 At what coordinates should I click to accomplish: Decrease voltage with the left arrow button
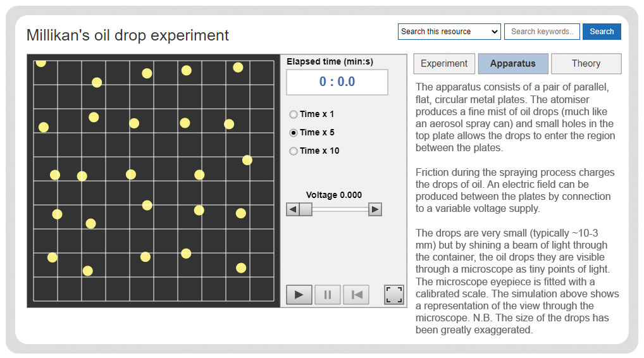point(293,209)
